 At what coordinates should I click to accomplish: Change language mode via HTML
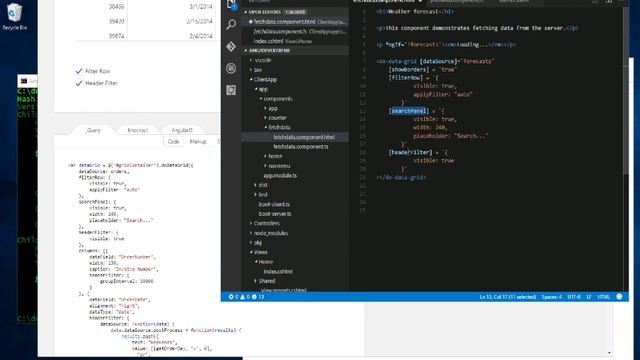click(603, 297)
